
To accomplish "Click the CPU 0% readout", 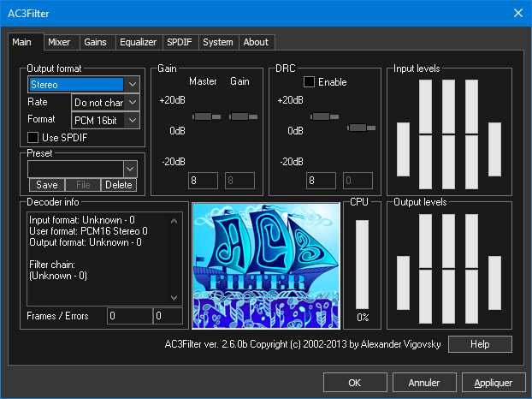I will point(363,318).
